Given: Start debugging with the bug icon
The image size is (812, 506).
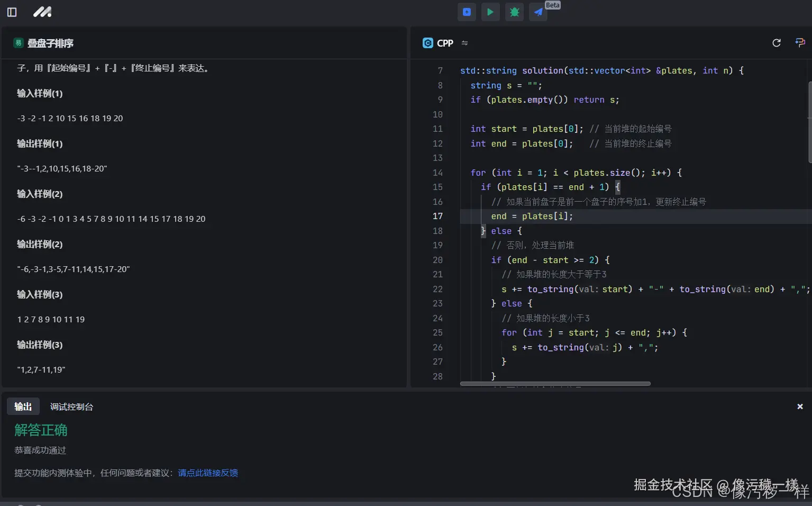Looking at the screenshot, I should point(514,12).
